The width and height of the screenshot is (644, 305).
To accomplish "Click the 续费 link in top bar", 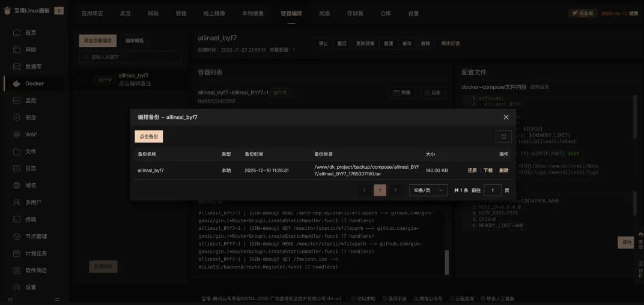I will pos(634,13).
